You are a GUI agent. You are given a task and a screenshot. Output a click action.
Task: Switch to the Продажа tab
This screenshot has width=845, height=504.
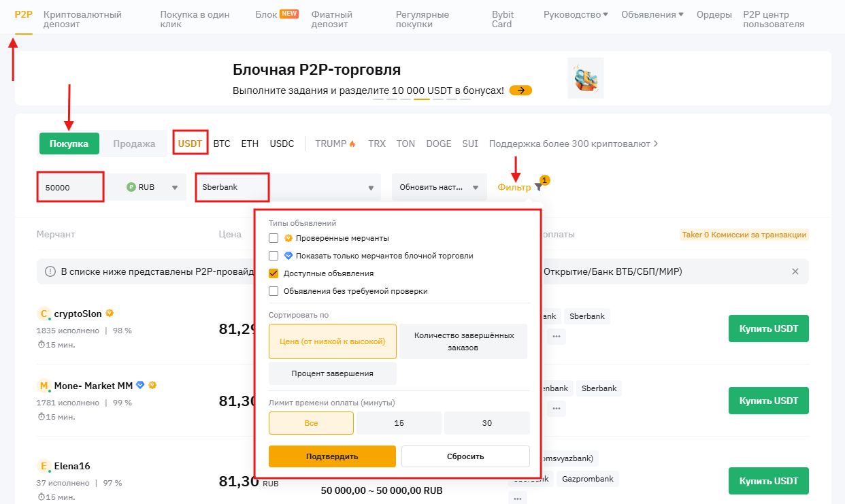click(134, 144)
